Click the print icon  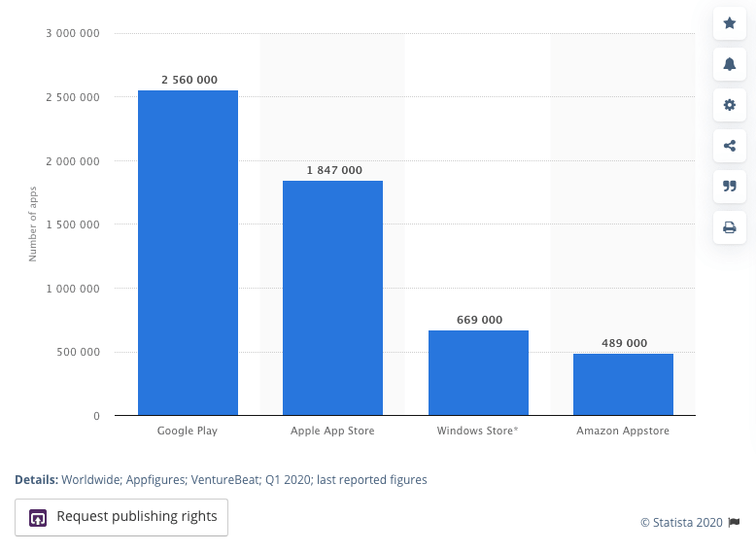click(730, 227)
